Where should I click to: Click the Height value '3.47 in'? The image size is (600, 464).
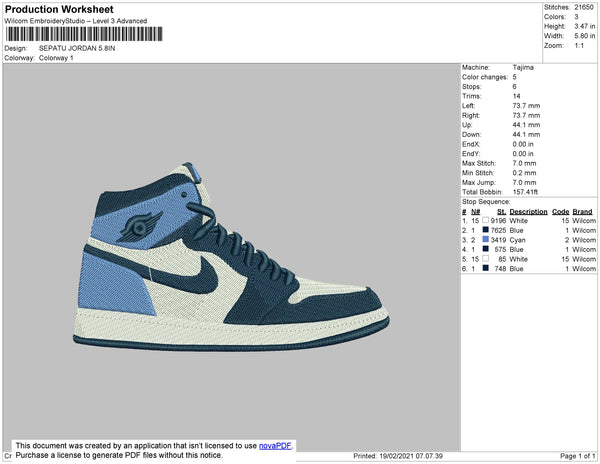tap(585, 26)
